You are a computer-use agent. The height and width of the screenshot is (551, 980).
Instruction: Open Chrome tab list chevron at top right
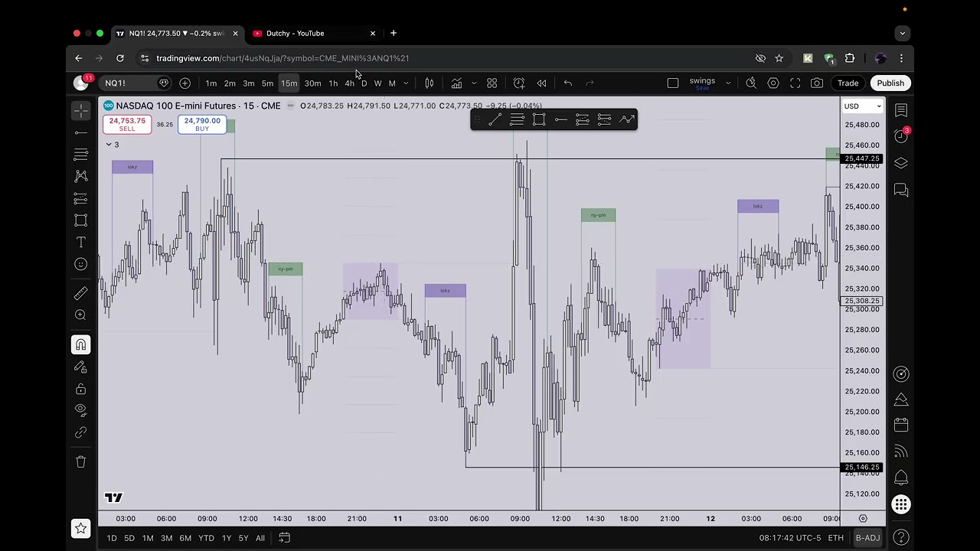tap(902, 33)
